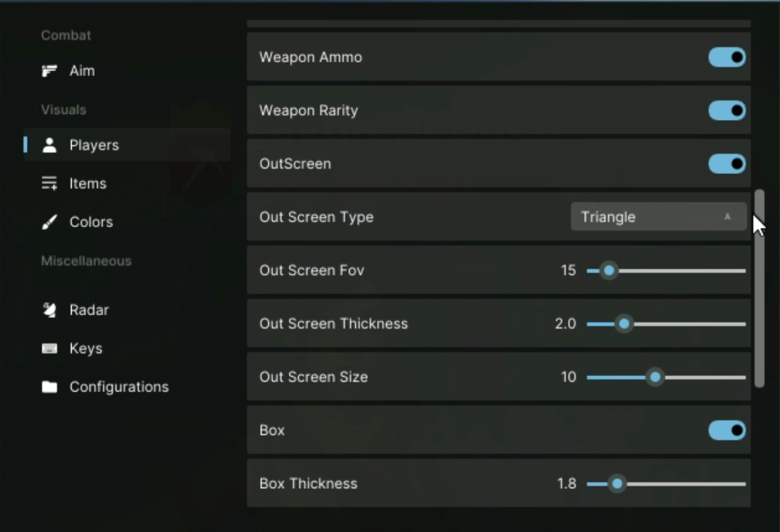780x532 pixels.
Task: Select the Players person icon
Action: click(x=50, y=145)
